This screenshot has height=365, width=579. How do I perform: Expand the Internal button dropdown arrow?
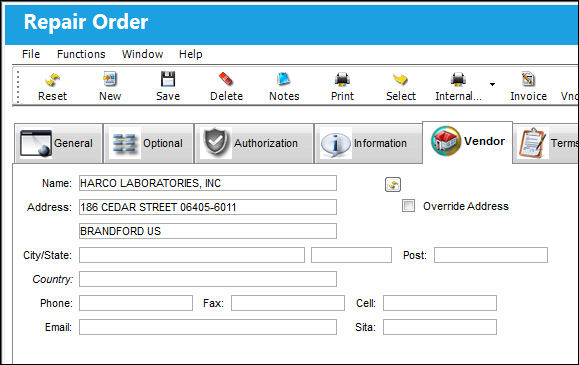[x=492, y=85]
